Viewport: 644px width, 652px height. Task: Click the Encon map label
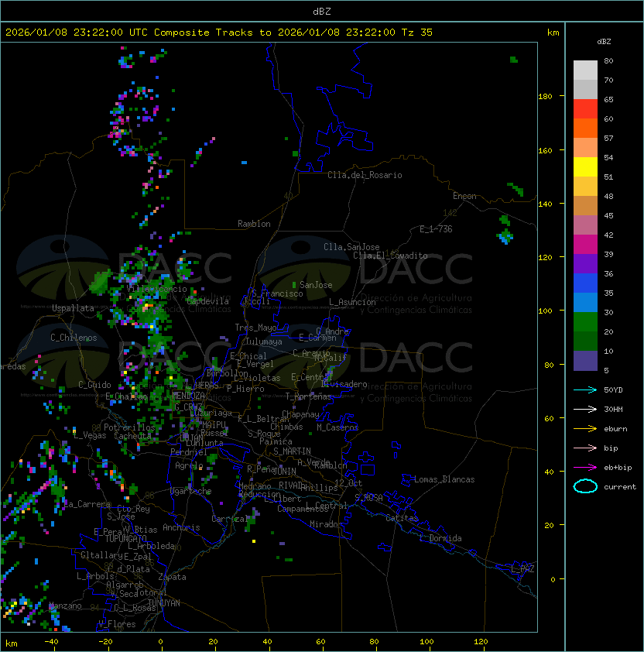coord(464,196)
